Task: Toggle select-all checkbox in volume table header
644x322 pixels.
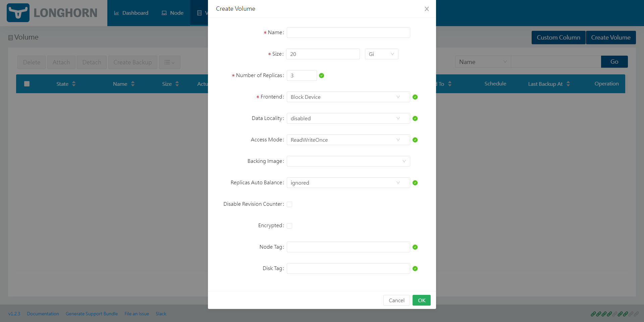Action: pos(27,84)
